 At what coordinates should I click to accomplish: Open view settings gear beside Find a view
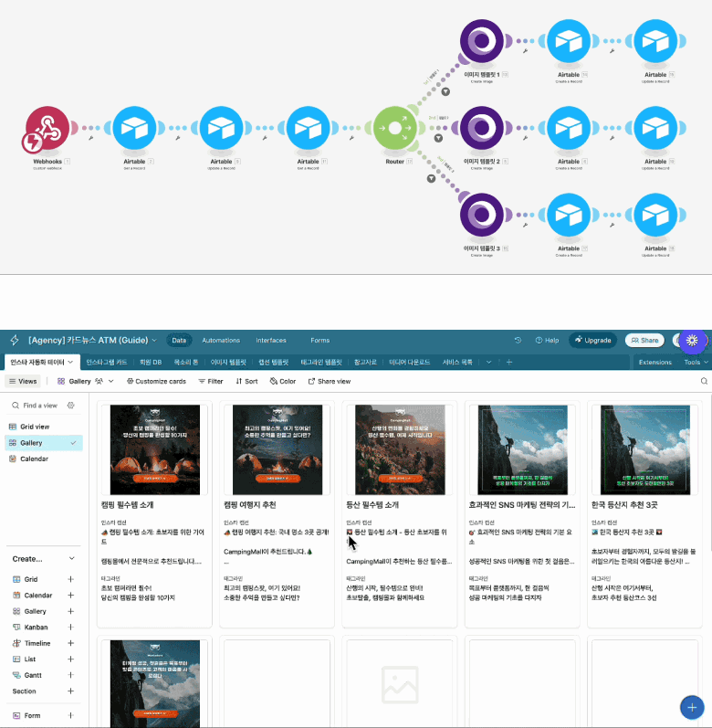(70, 406)
